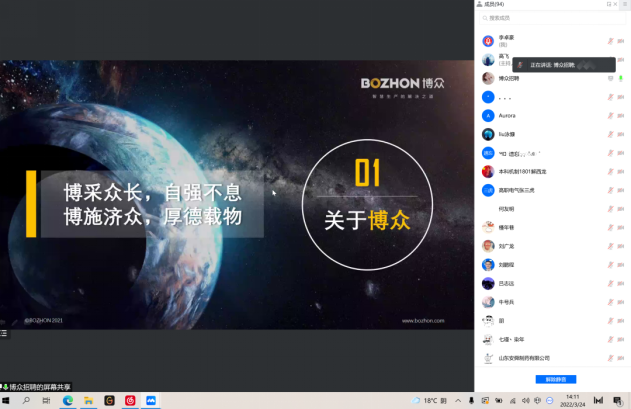Image resolution: width=631 pixels, height=409 pixels.
Task: Click the green active microphone of 博众招聘
Action: pyautogui.click(x=621, y=78)
